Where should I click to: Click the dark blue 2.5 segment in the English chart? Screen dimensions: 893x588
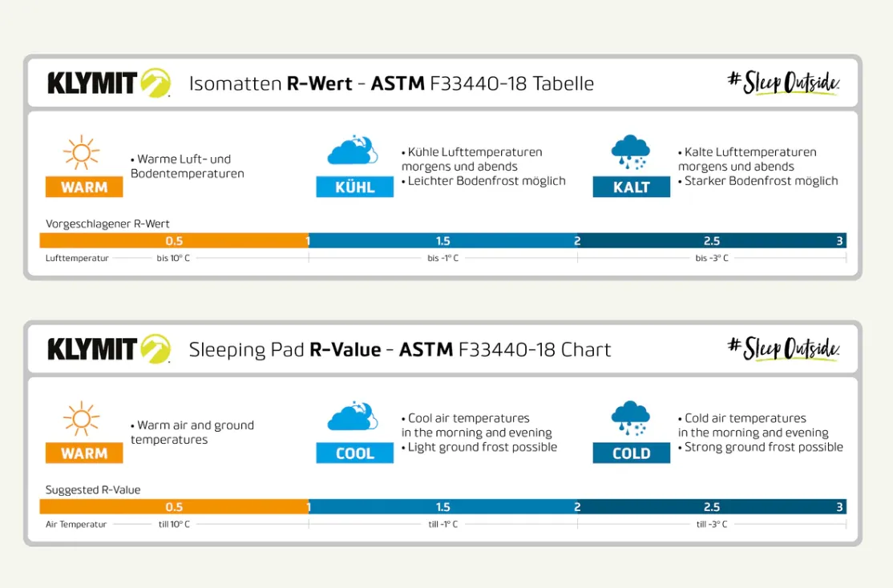[712, 506]
